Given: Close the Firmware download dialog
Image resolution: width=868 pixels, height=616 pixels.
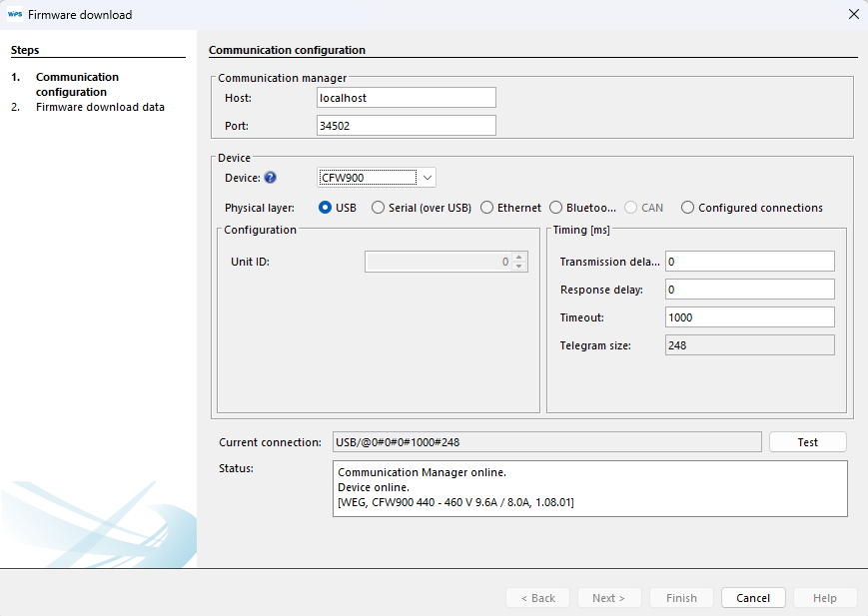Looking at the screenshot, I should tap(853, 15).
